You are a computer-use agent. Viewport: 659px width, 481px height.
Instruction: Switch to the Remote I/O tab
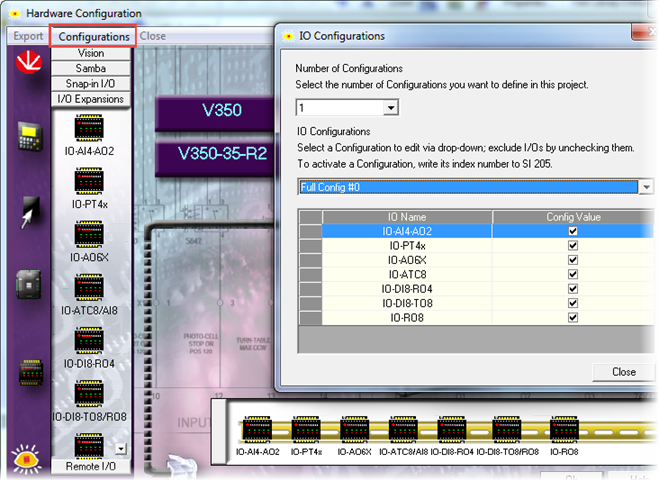(x=91, y=466)
